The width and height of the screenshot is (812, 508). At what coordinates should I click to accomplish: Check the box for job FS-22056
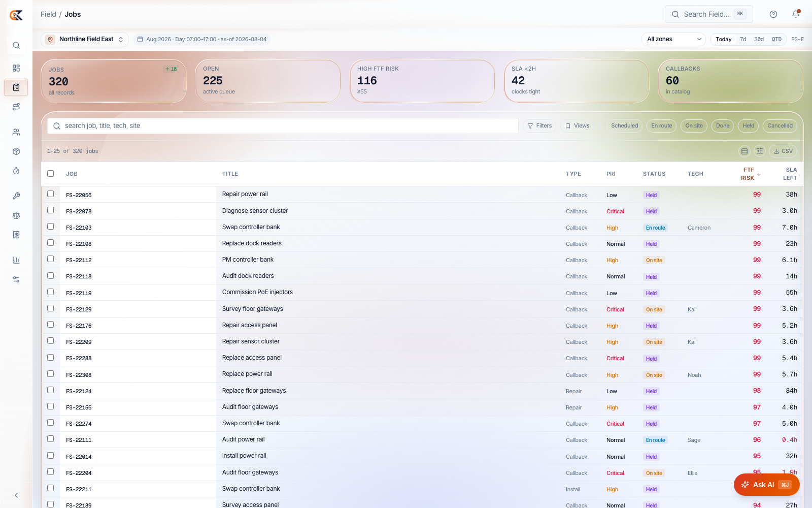pyautogui.click(x=50, y=194)
